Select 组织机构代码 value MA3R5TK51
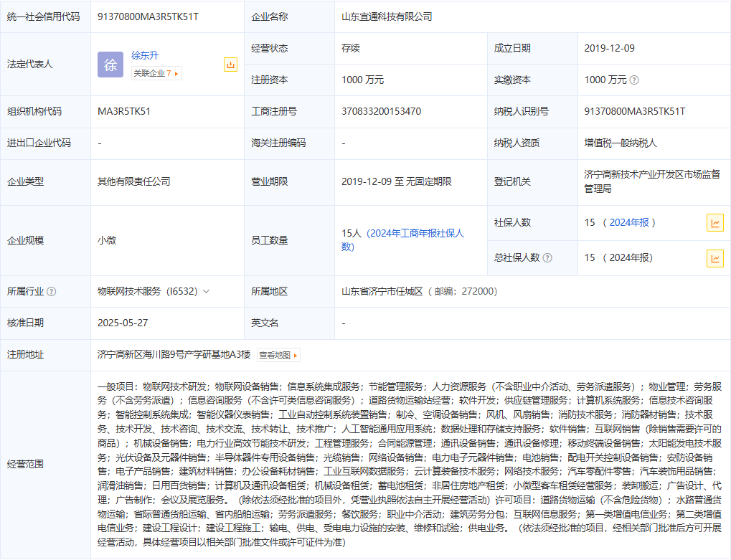The height and width of the screenshot is (560, 731). [124, 111]
